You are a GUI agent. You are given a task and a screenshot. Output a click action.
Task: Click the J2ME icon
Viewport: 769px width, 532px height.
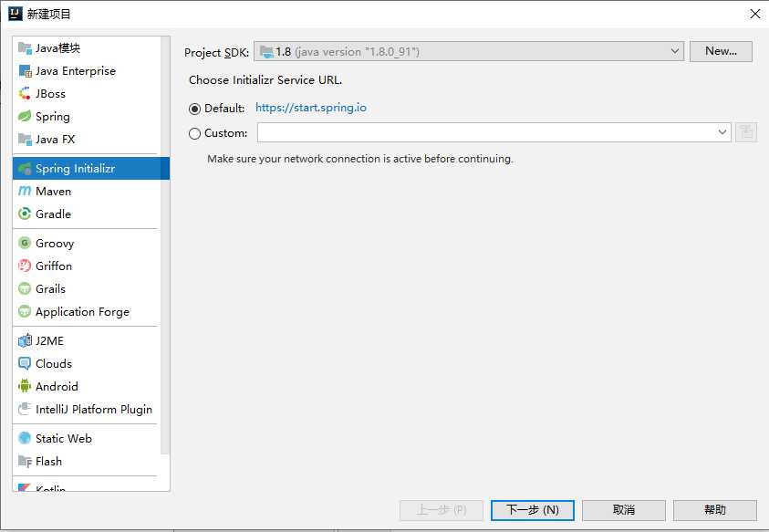tap(25, 340)
